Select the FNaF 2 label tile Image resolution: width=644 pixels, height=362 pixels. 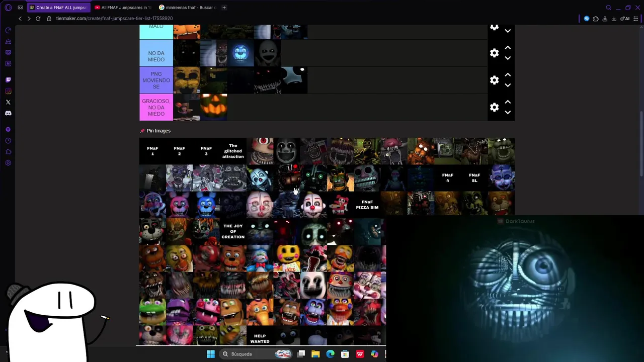click(179, 151)
